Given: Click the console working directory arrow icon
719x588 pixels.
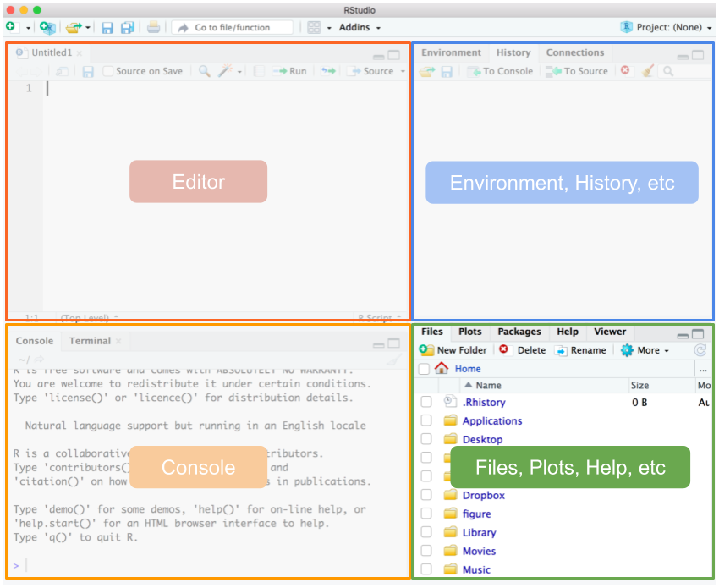Looking at the screenshot, I should (x=39, y=360).
